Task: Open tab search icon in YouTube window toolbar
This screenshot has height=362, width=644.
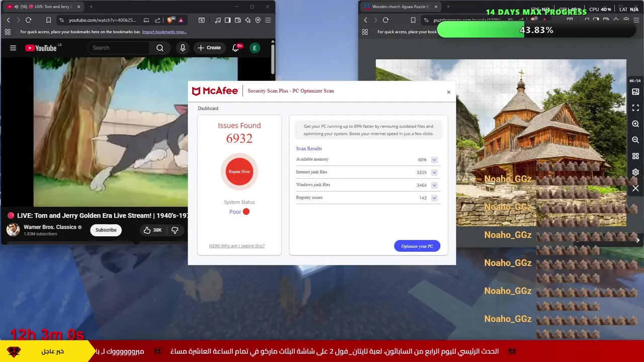Action: (201, 20)
